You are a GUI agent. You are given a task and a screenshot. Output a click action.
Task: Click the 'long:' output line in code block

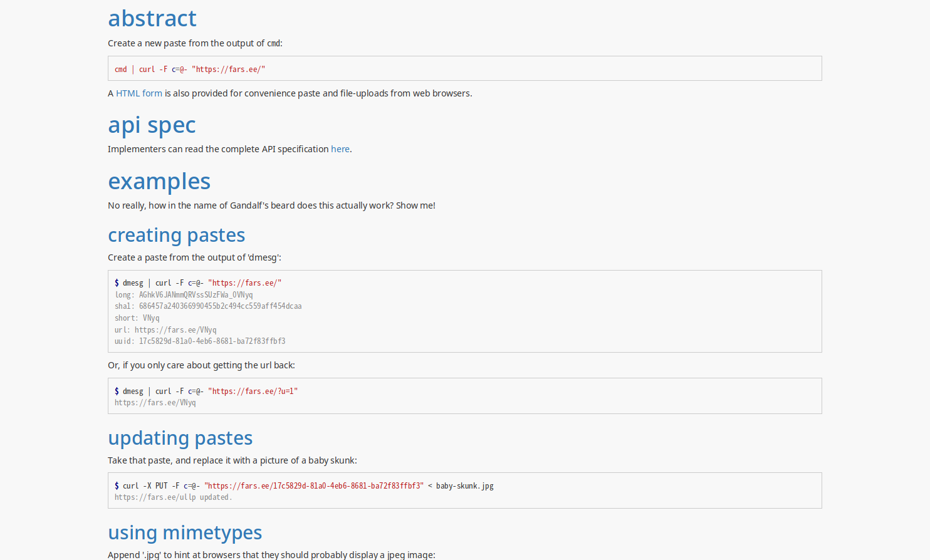point(184,295)
